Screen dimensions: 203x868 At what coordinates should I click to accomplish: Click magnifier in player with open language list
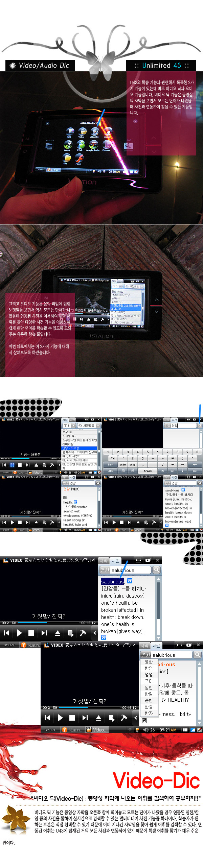(197, 655)
